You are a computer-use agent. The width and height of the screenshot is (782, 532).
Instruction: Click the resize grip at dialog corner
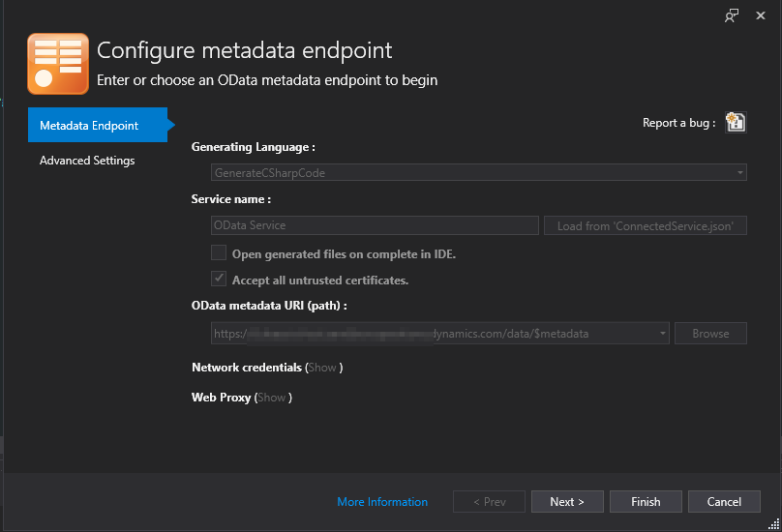(774, 524)
